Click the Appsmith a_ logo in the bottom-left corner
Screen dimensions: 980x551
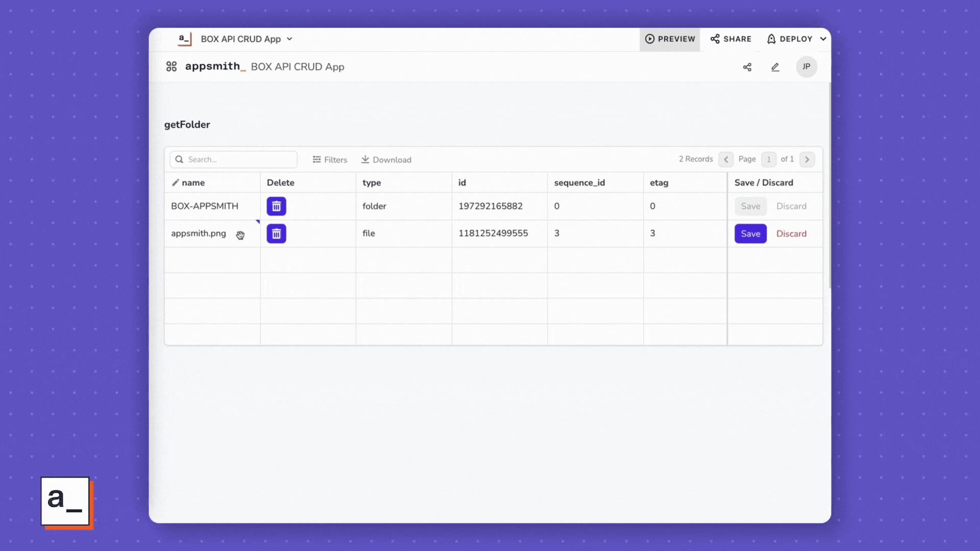pos(66,503)
